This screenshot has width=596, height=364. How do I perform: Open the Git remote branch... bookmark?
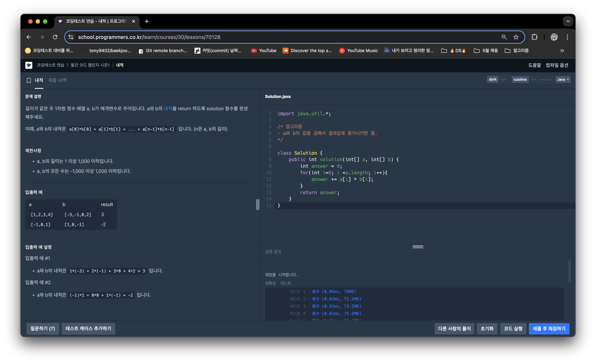coord(163,51)
